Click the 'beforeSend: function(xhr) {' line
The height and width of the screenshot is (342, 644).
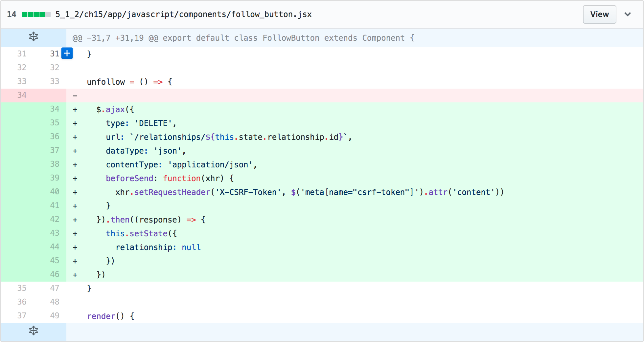click(x=170, y=178)
